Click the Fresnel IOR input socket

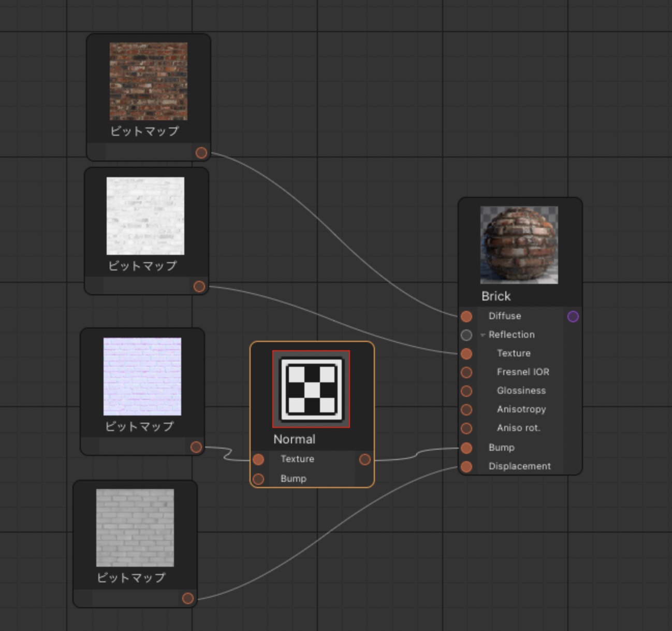(x=466, y=372)
